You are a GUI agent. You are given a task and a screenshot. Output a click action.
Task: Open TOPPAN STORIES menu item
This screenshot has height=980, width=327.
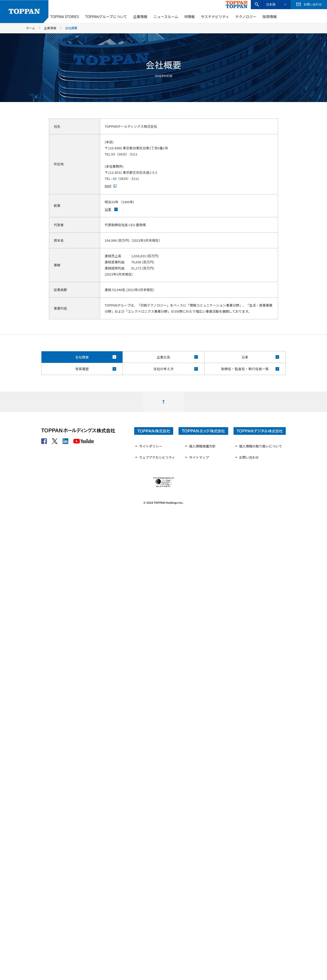64,17
